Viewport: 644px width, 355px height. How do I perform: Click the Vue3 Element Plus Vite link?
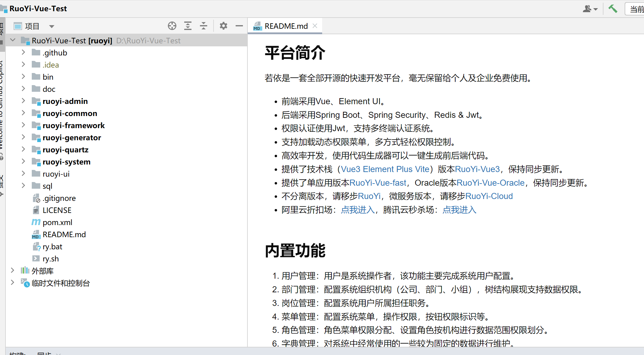pos(385,169)
